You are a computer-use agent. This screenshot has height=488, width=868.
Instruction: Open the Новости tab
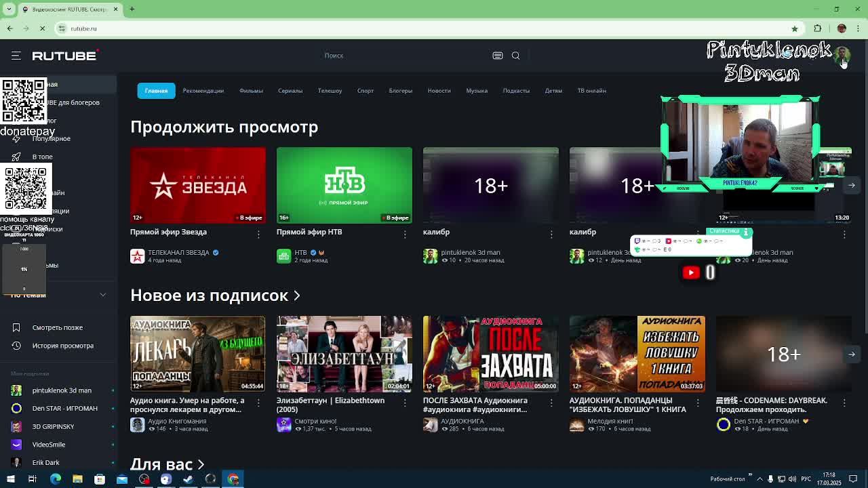coord(439,90)
